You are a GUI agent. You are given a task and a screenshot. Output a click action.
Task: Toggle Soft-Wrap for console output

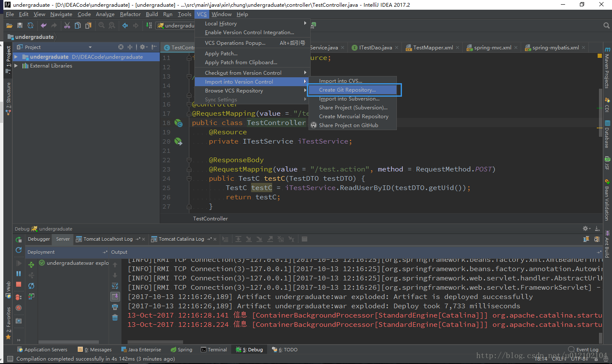(x=115, y=286)
